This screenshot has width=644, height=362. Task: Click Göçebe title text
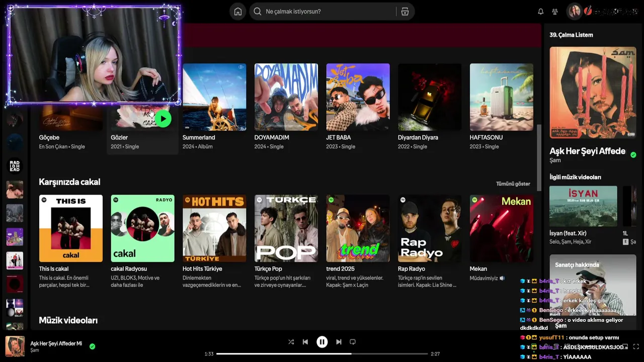pyautogui.click(x=49, y=137)
